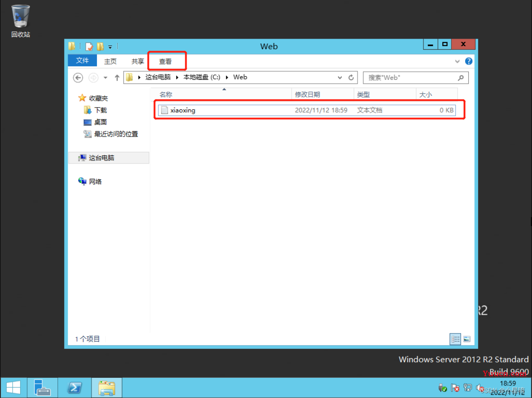Viewport: 532px width, 398px height.
Task: Click the search magnifier icon
Action: [460, 78]
